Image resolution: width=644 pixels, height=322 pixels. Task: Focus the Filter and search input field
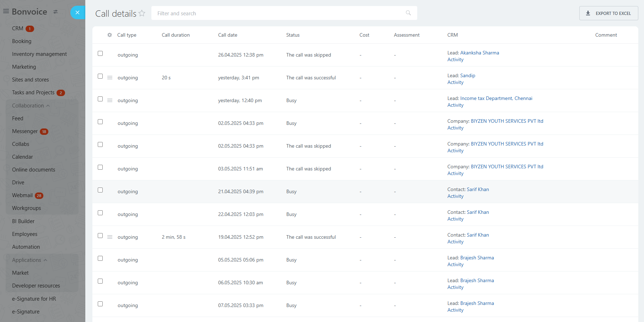(x=277, y=13)
